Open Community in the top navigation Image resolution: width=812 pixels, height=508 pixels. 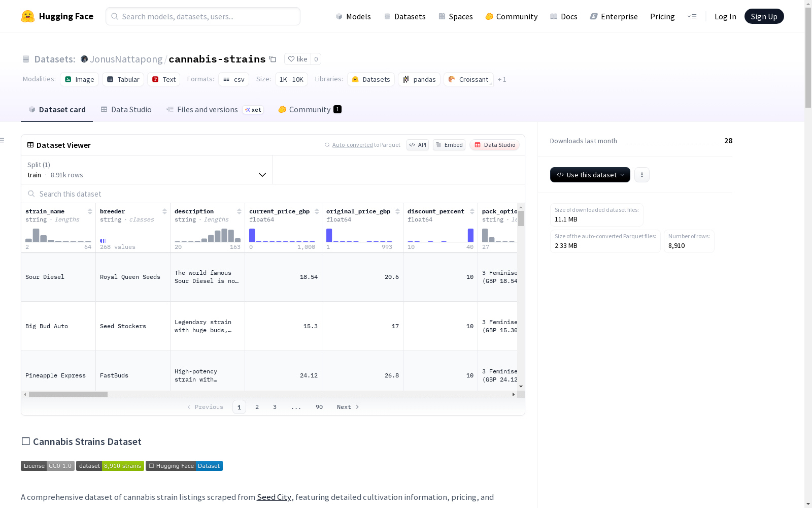[x=512, y=16]
